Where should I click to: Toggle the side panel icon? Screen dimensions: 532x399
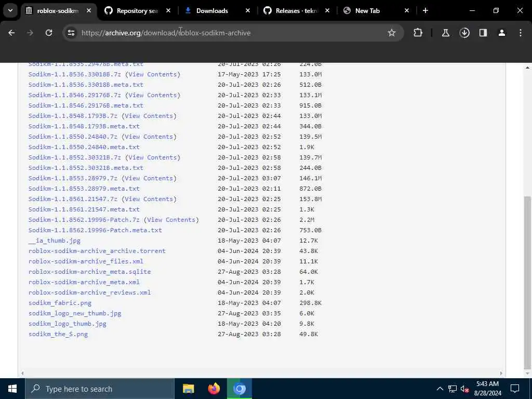point(483,33)
